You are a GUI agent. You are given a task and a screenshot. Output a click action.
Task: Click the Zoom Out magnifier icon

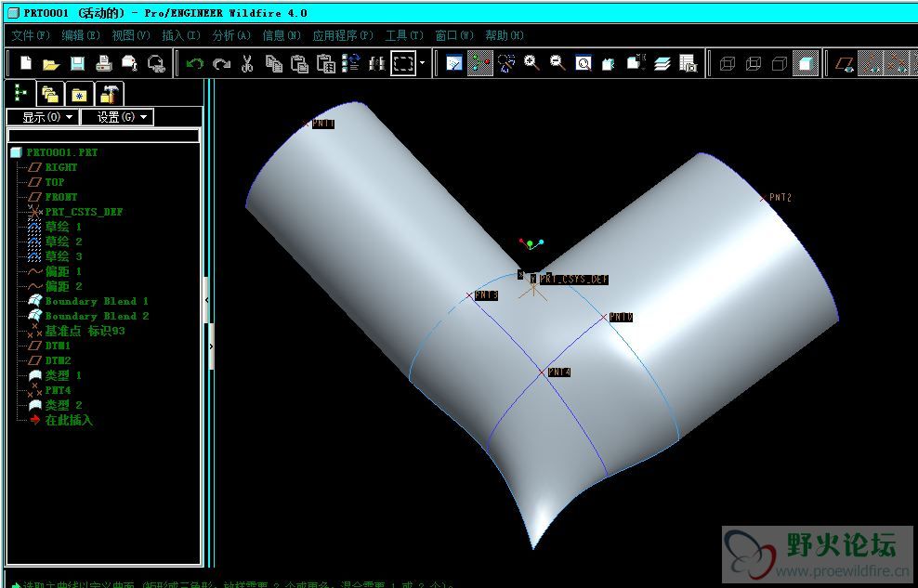557,62
